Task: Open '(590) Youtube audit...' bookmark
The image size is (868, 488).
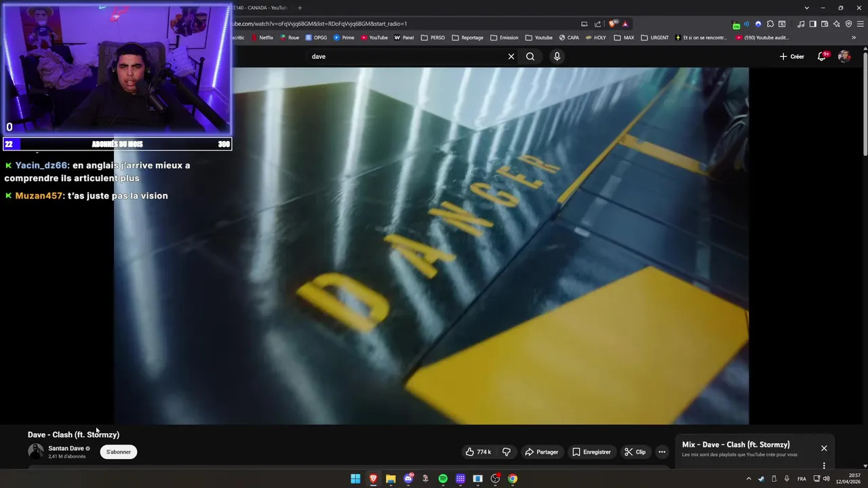Action: click(x=762, y=38)
